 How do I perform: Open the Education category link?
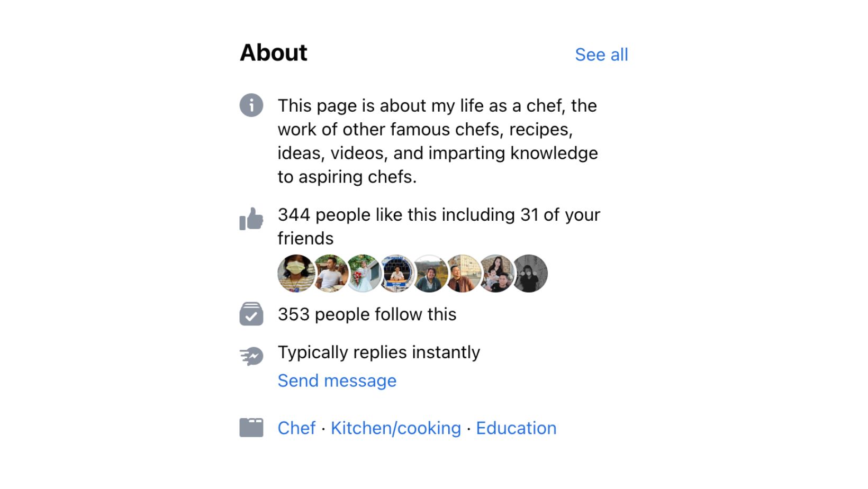[516, 428]
